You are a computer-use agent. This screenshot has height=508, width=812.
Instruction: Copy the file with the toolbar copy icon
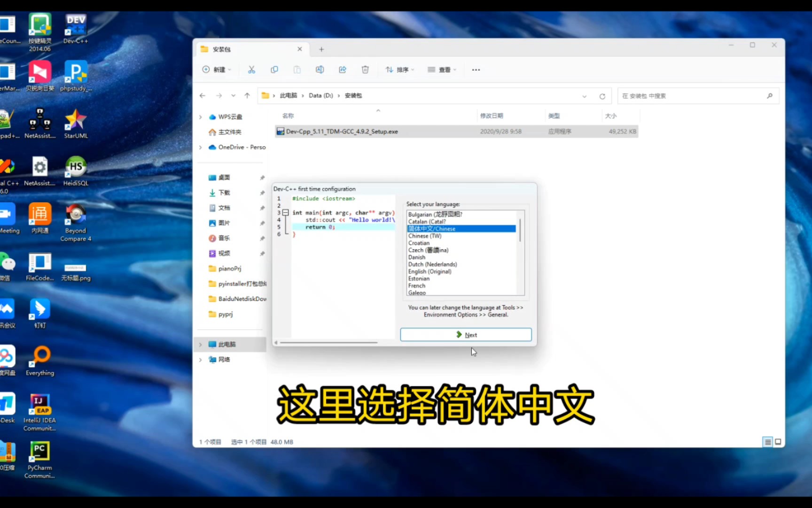pyautogui.click(x=274, y=69)
